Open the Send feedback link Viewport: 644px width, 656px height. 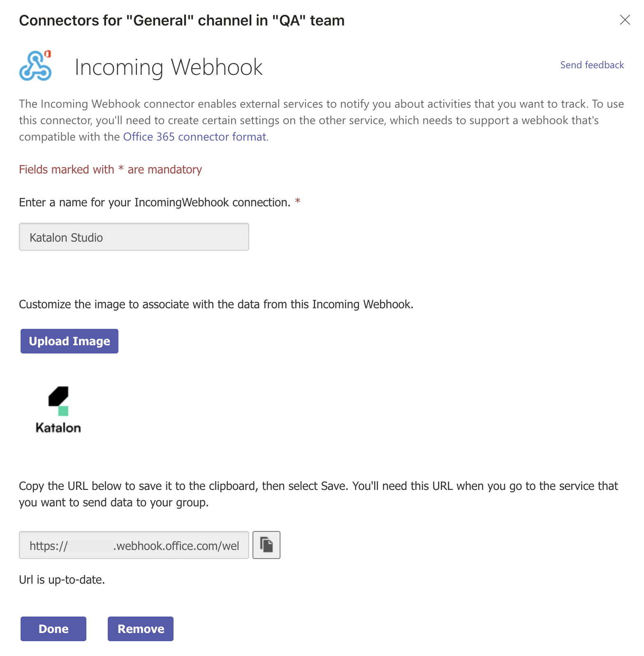click(x=592, y=65)
